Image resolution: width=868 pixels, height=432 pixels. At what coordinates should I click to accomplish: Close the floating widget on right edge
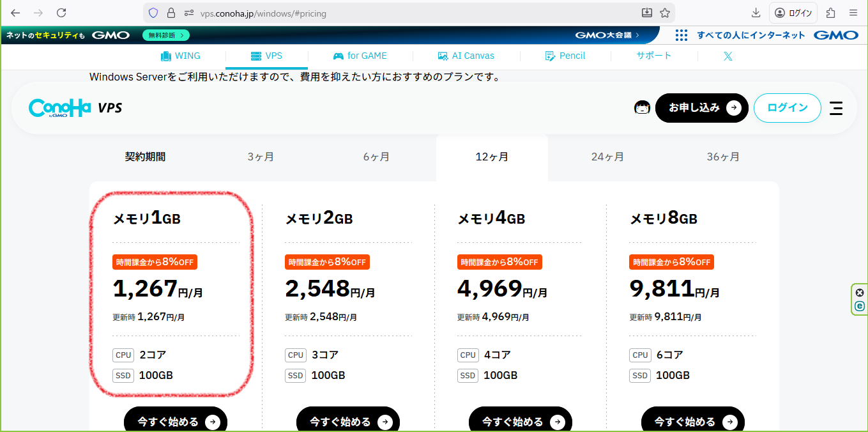[860, 293]
